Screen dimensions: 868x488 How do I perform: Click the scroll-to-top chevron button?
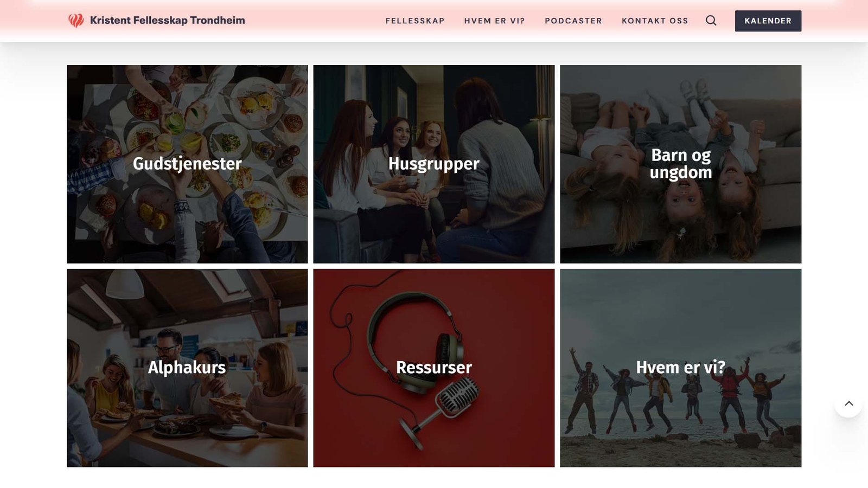point(848,403)
